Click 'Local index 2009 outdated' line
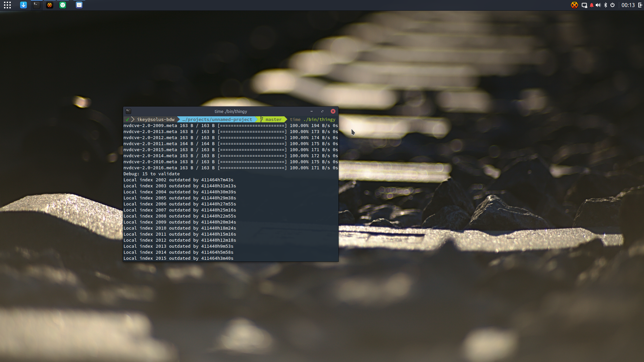 [x=180, y=222]
